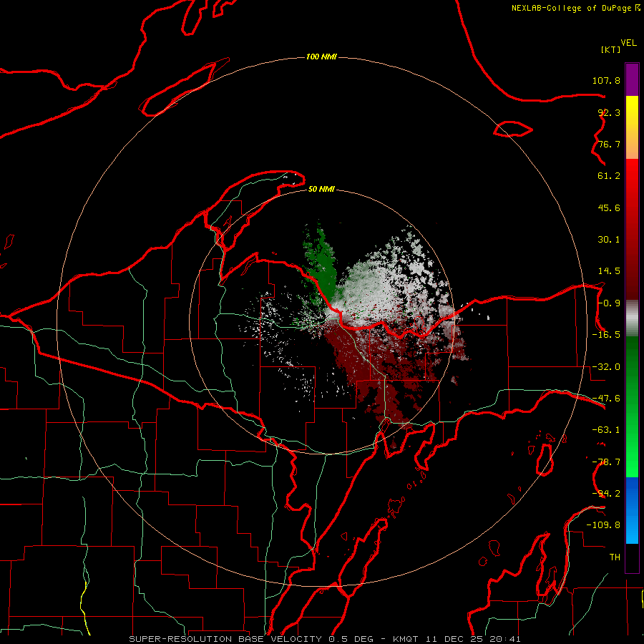Click the 45.6 velocity scale value
Screen dimensions: 644x644
pyautogui.click(x=609, y=208)
